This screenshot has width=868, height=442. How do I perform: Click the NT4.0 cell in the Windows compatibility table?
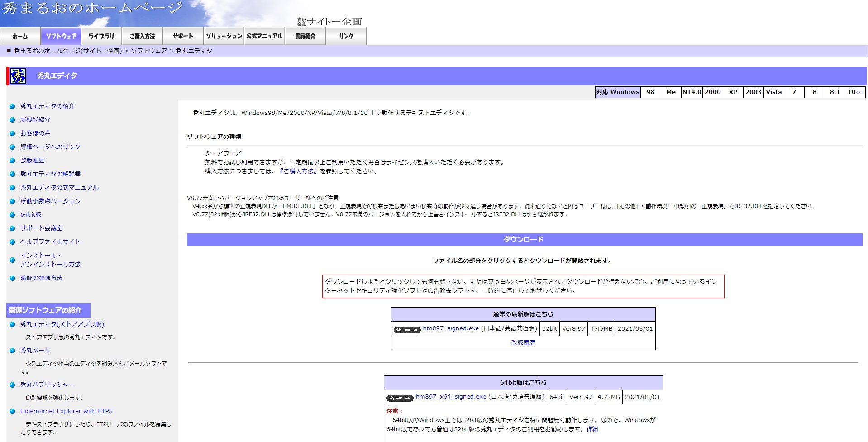click(x=692, y=92)
